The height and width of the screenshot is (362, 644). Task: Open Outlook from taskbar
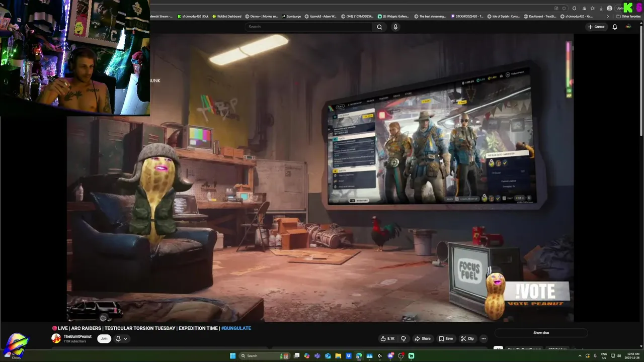pos(328,356)
